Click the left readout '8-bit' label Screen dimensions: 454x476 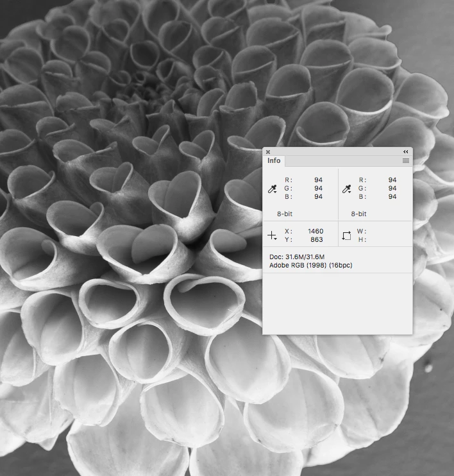(x=285, y=214)
